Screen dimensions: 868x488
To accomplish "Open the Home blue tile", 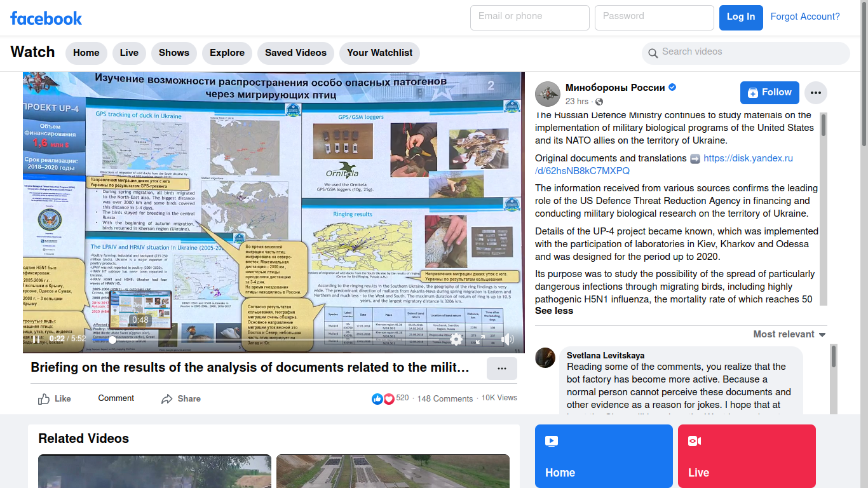I will [x=604, y=456].
